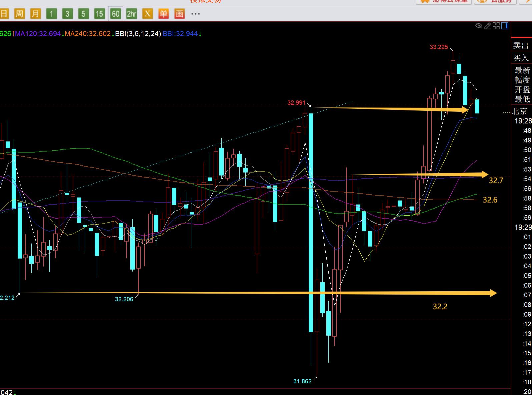Viewport: 532px width, 395px height.
Task: Activate the pencil edit icon on chart
Action: point(487,26)
